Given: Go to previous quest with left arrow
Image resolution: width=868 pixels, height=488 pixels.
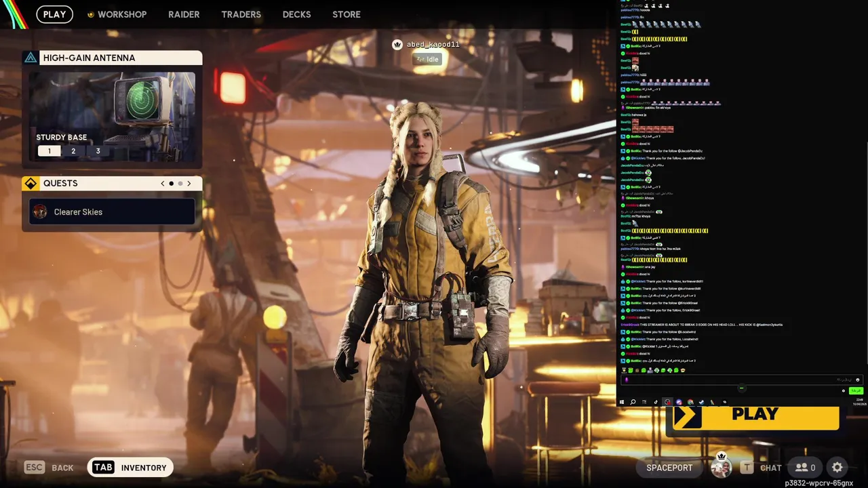Looking at the screenshot, I should coord(162,183).
